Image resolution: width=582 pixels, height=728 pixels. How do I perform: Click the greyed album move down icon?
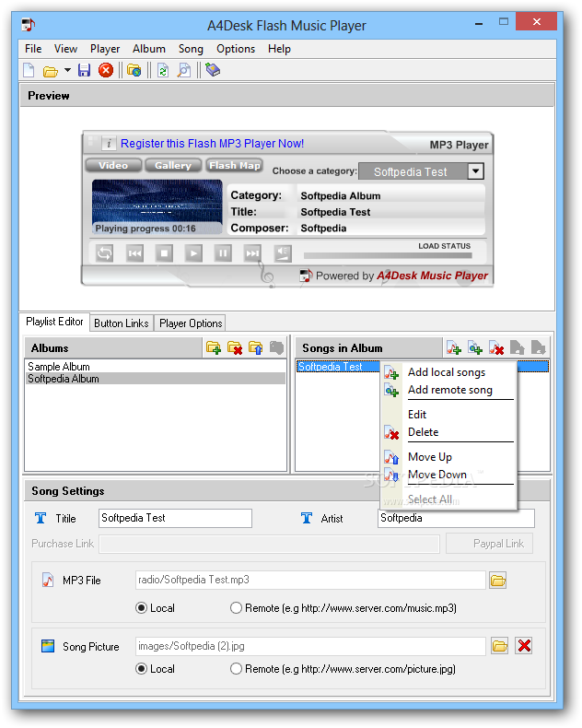[276, 347]
